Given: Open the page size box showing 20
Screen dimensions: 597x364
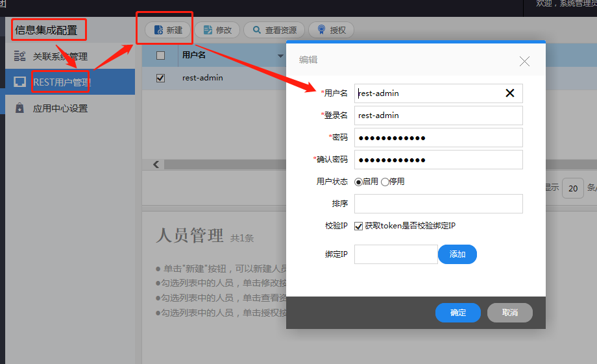Looking at the screenshot, I should click(x=573, y=188).
